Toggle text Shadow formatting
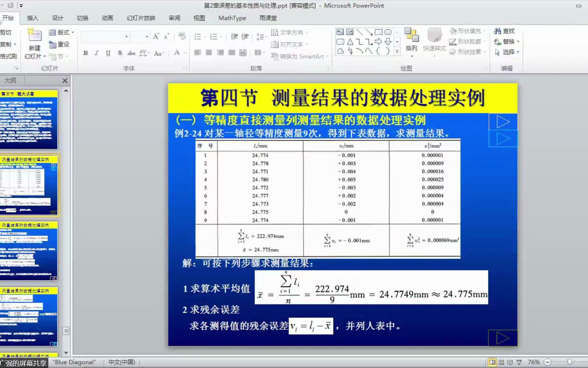Viewport: 588px width, 368px height. coord(120,53)
